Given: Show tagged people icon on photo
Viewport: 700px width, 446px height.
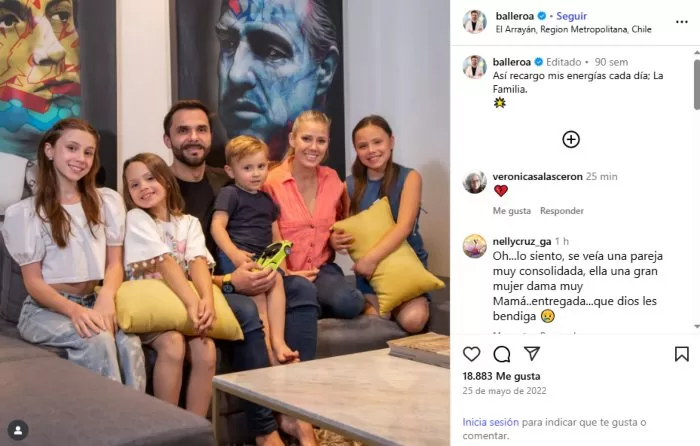Looking at the screenshot, I should pyautogui.click(x=18, y=430).
